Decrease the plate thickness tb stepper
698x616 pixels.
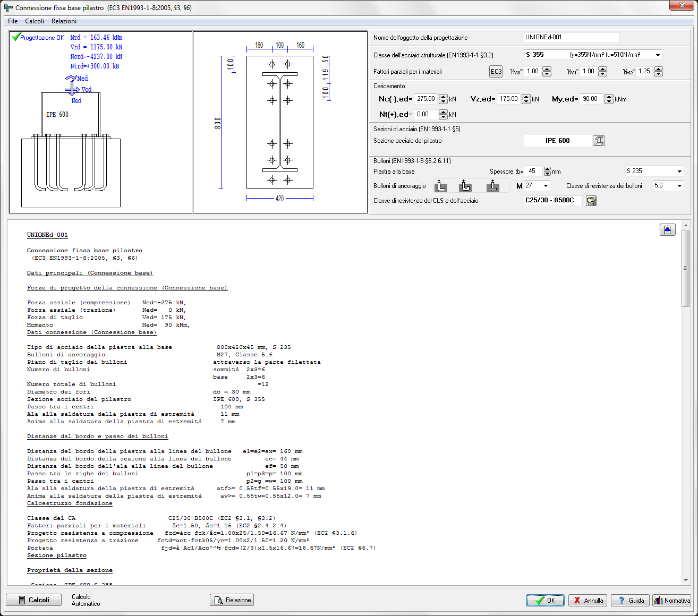pos(548,174)
